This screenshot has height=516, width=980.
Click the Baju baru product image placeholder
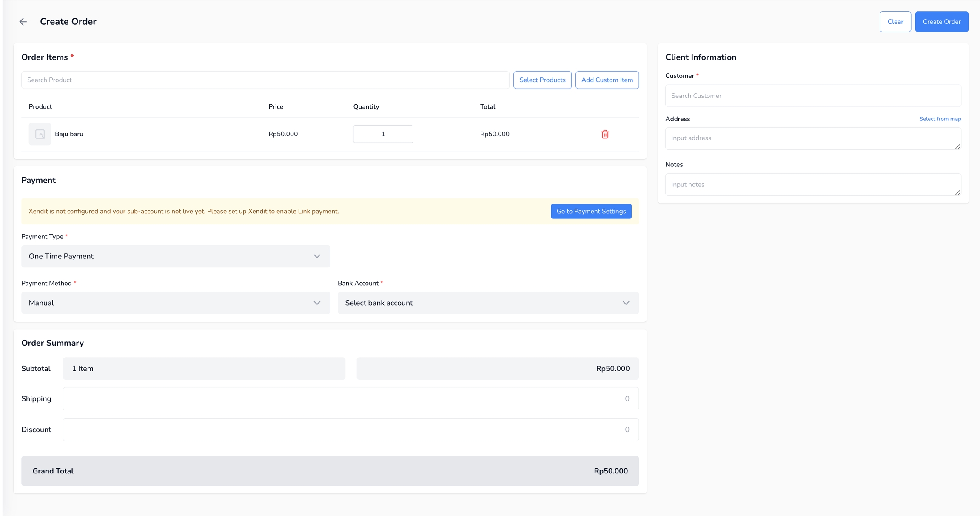[x=40, y=134]
